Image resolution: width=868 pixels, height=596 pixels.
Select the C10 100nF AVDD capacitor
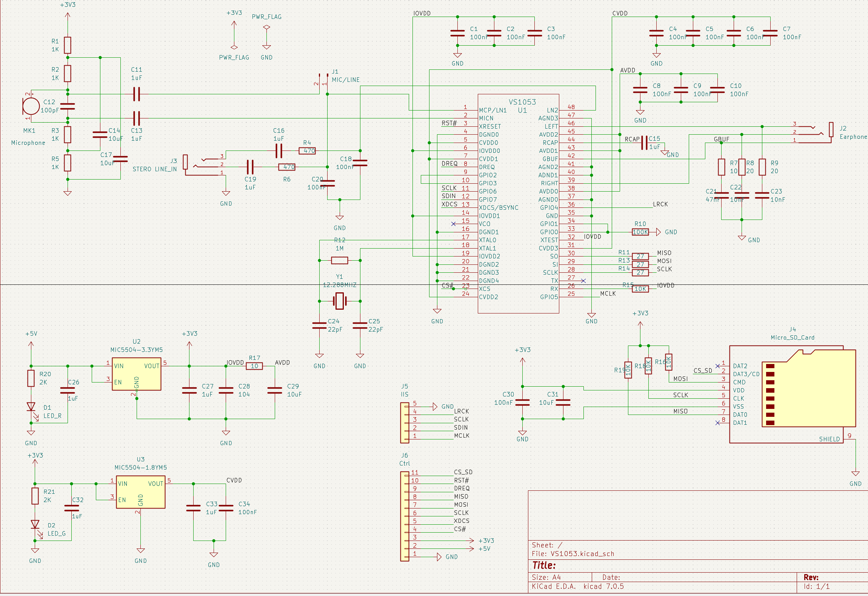717,90
